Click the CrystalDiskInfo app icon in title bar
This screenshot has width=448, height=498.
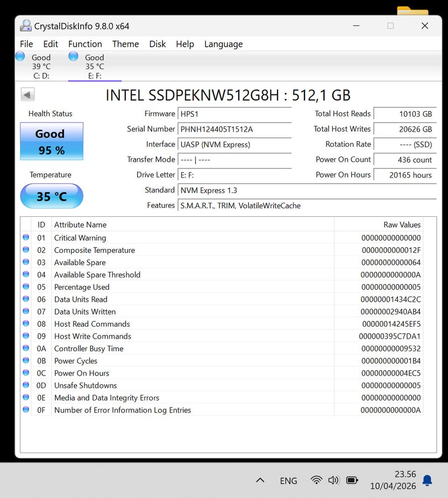(x=26, y=26)
